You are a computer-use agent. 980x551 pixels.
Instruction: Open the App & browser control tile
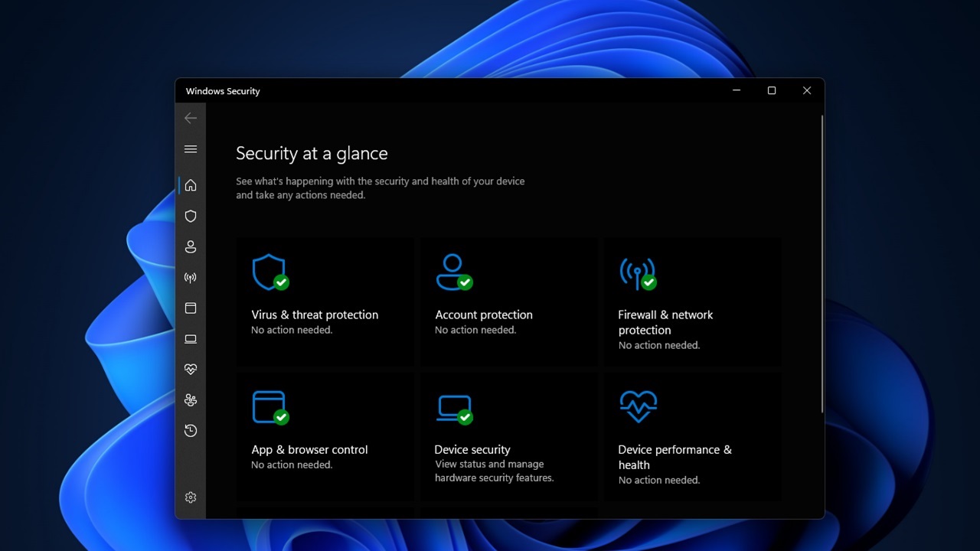tap(325, 436)
